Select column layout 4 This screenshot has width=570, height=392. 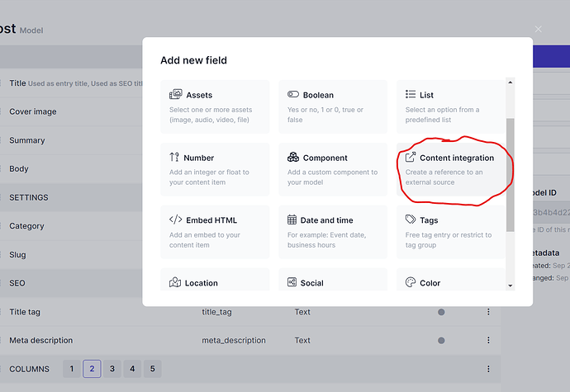(132, 369)
